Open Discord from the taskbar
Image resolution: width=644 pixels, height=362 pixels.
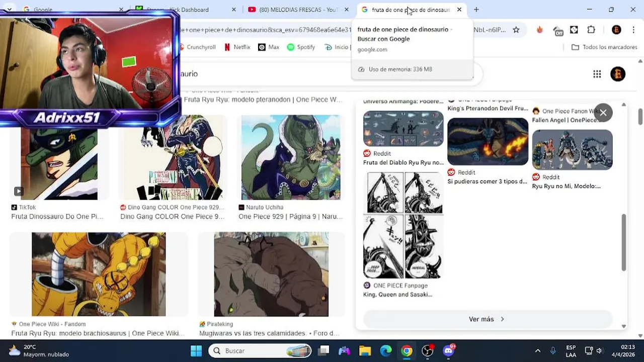[x=448, y=350]
